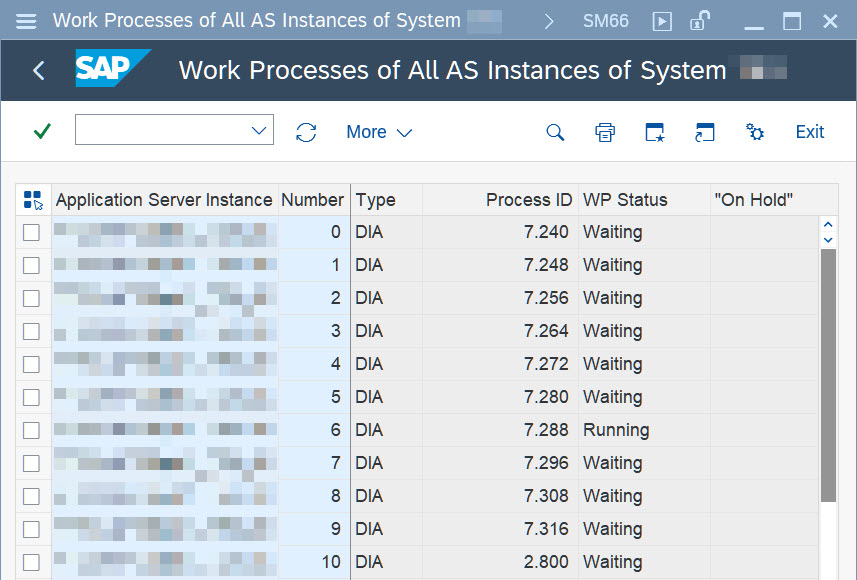857x580 pixels.
Task: Select the checkbox for work process 0
Action: 30,232
